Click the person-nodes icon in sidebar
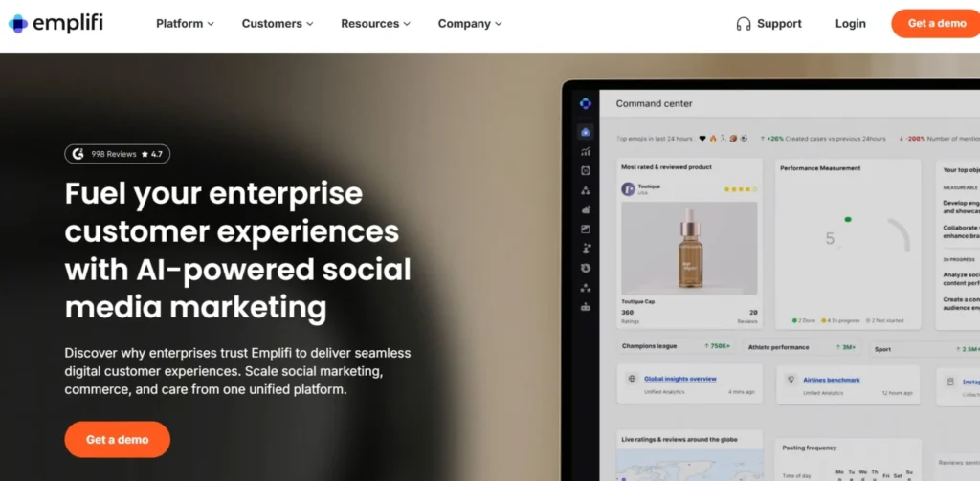This screenshot has height=481, width=980. click(585, 249)
